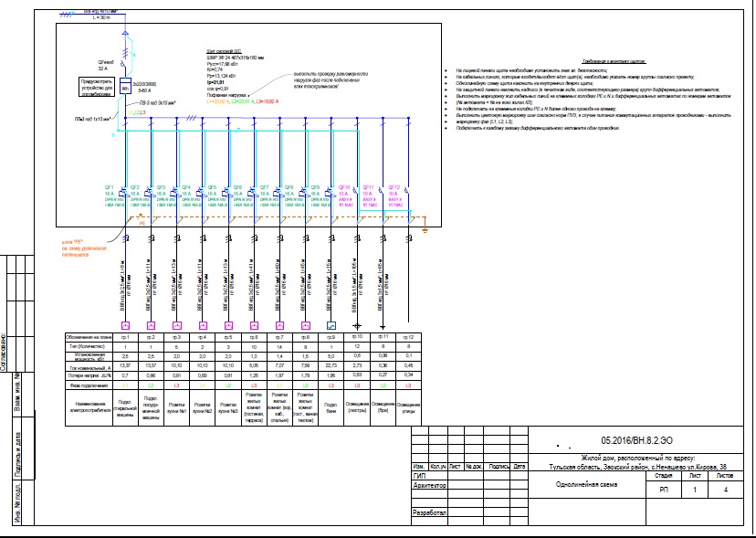Click the L3 phase cell under гр.3
Image resolution: width=756 pixels, height=538 pixels.
176,385
